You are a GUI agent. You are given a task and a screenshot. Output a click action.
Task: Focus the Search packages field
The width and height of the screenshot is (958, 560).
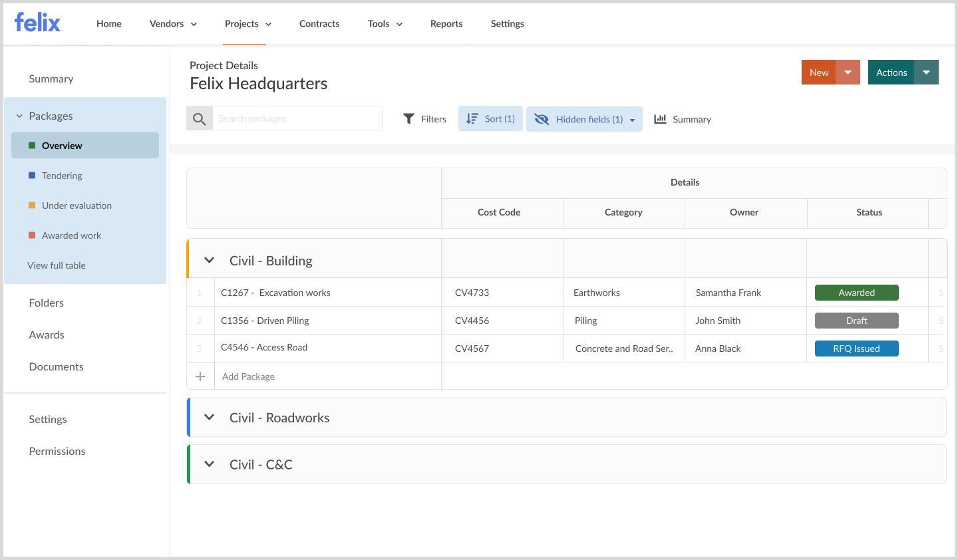297,118
